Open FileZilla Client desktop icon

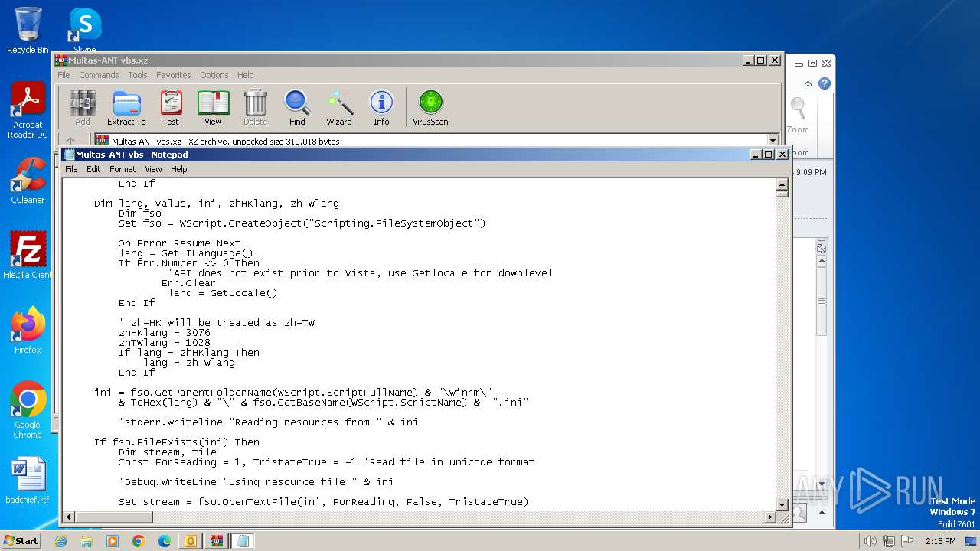(28, 256)
